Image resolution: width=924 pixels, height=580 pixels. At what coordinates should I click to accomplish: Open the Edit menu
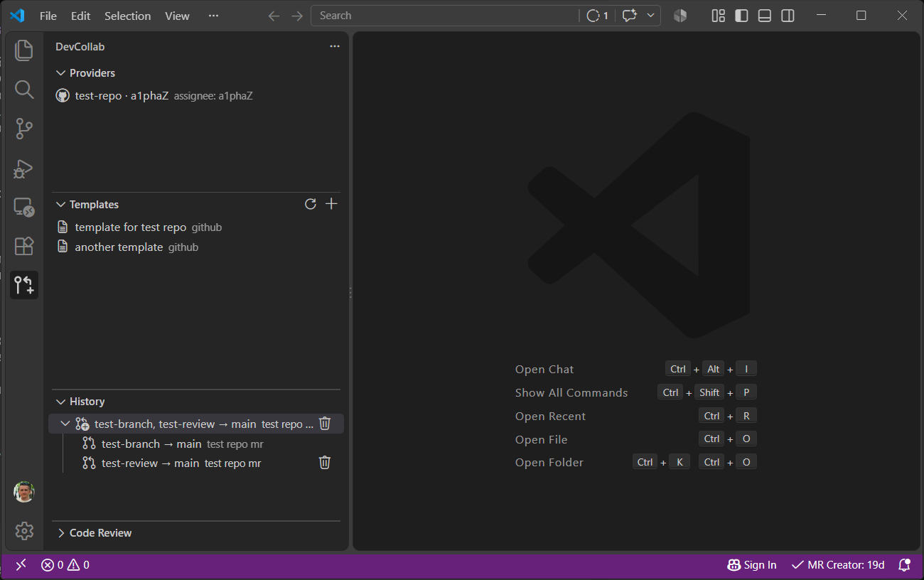point(81,16)
